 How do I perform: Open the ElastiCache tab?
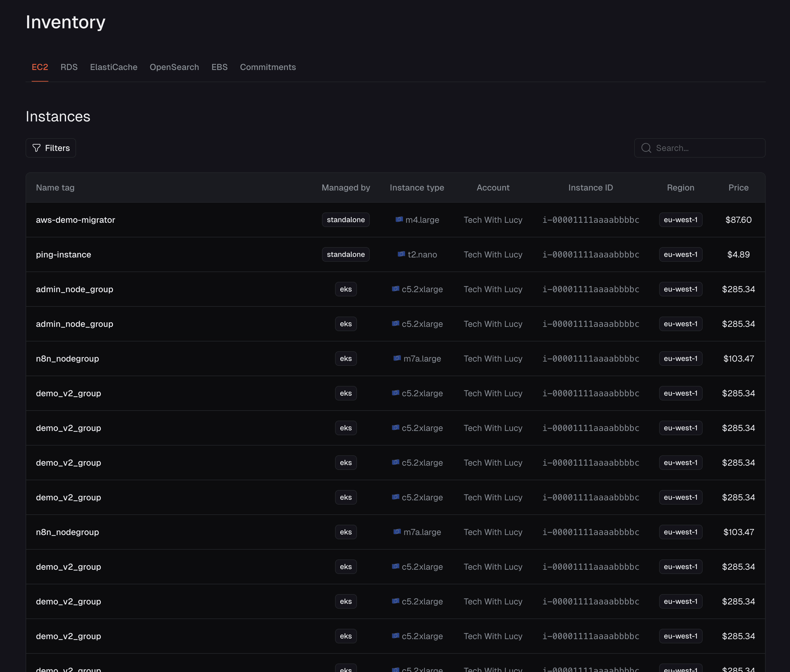point(114,67)
